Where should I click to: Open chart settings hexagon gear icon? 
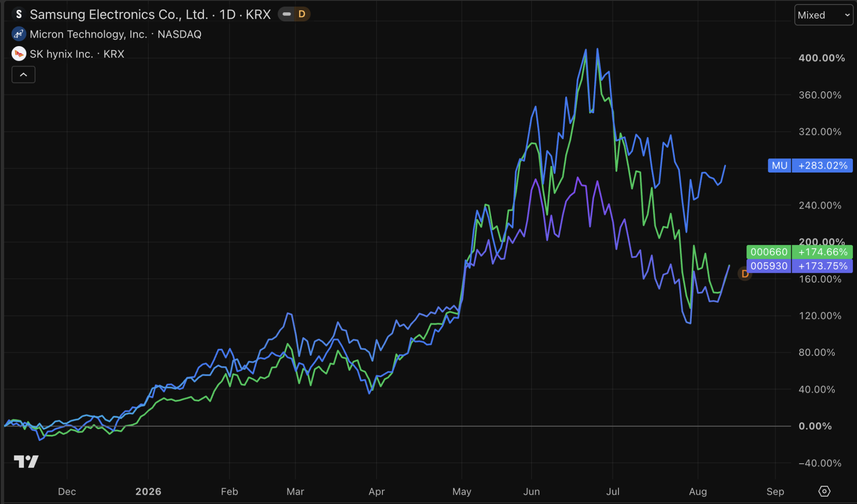pyautogui.click(x=824, y=491)
